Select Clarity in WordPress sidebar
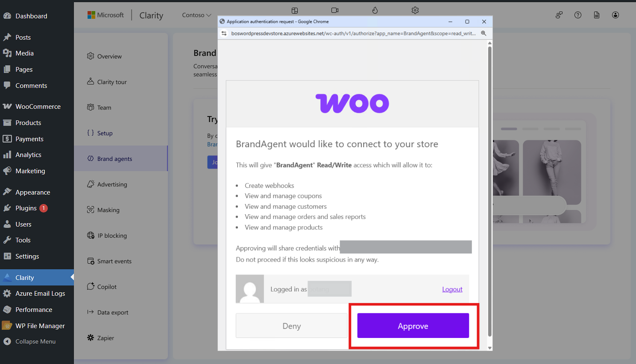Image resolution: width=636 pixels, height=364 pixels. click(37, 277)
